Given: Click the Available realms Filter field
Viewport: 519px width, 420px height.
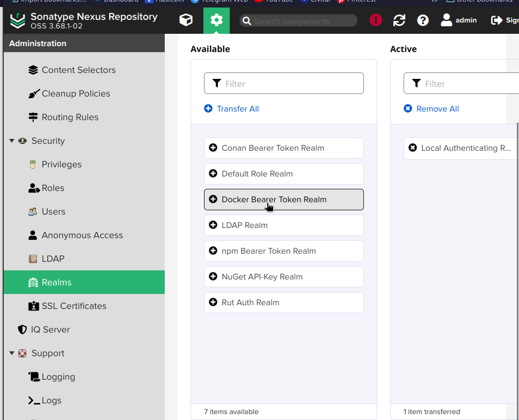Looking at the screenshot, I should click(x=290, y=84).
